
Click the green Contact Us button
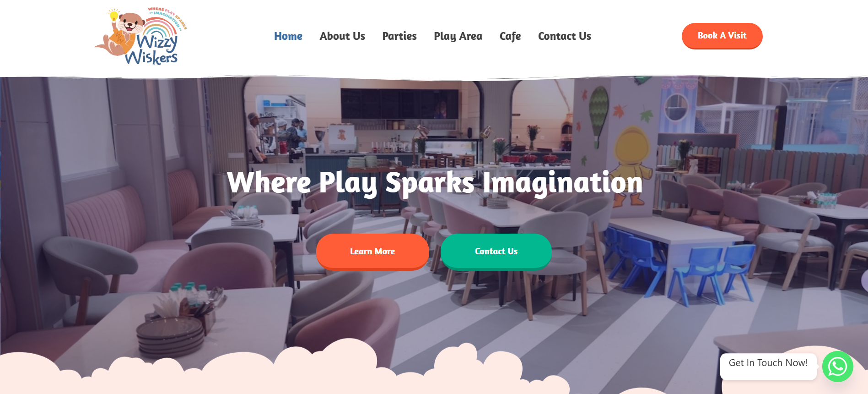496,252
